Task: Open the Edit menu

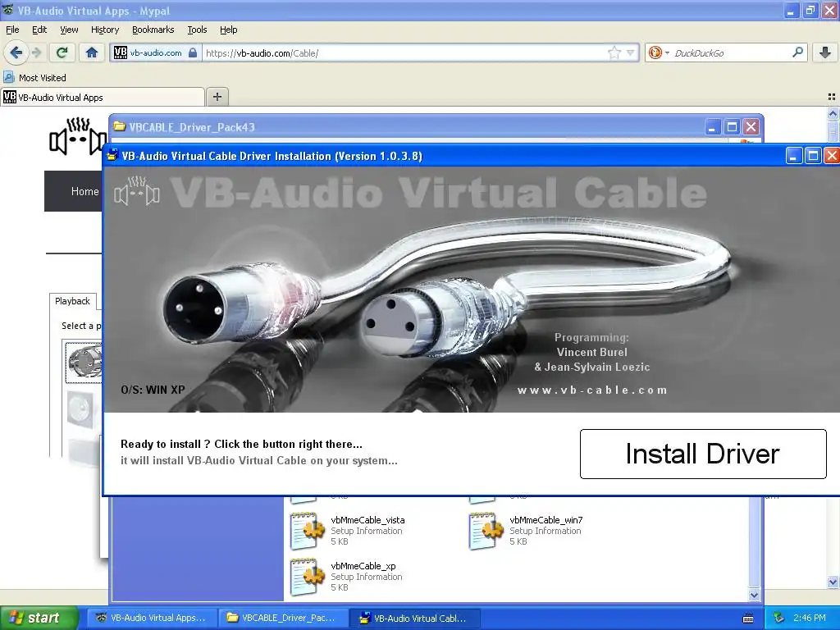Action: coord(39,30)
